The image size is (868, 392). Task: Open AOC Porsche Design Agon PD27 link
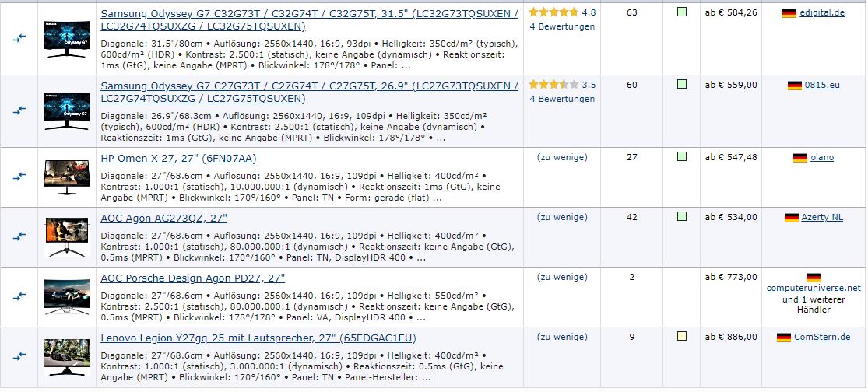point(192,278)
